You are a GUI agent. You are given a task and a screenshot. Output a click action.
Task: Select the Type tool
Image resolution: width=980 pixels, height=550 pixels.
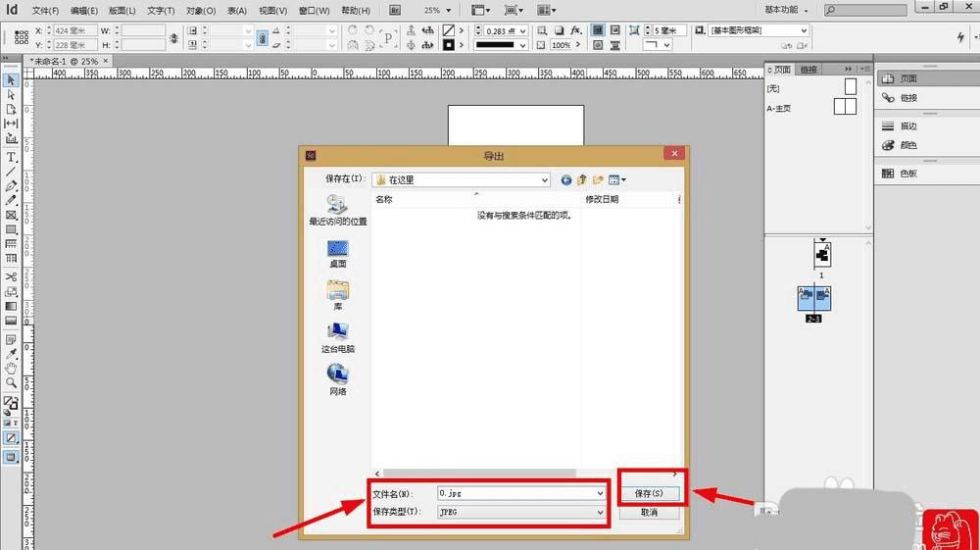pos(11,158)
